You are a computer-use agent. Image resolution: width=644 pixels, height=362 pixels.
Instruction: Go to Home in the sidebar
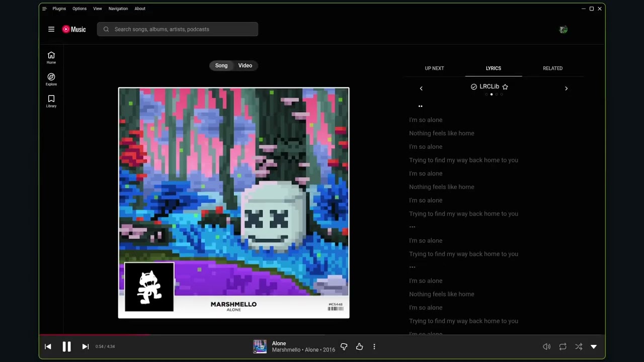pyautogui.click(x=51, y=57)
